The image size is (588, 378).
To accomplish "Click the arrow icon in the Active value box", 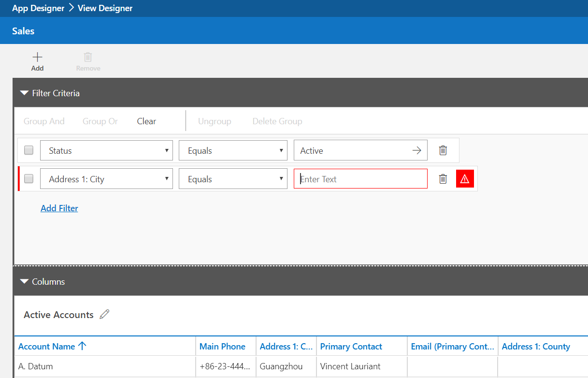I will [416, 150].
